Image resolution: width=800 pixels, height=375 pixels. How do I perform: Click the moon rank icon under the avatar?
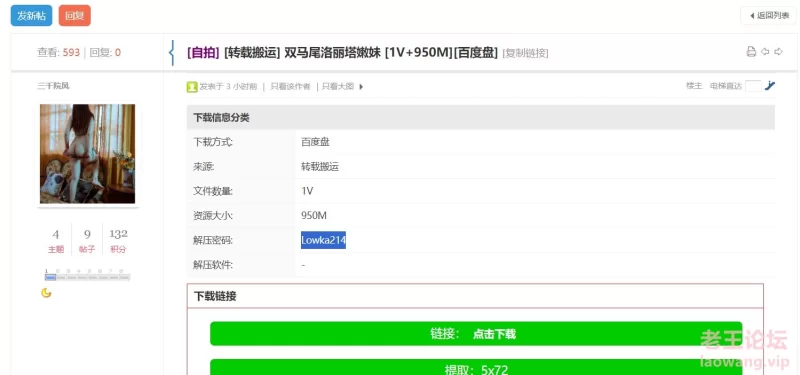(x=46, y=292)
